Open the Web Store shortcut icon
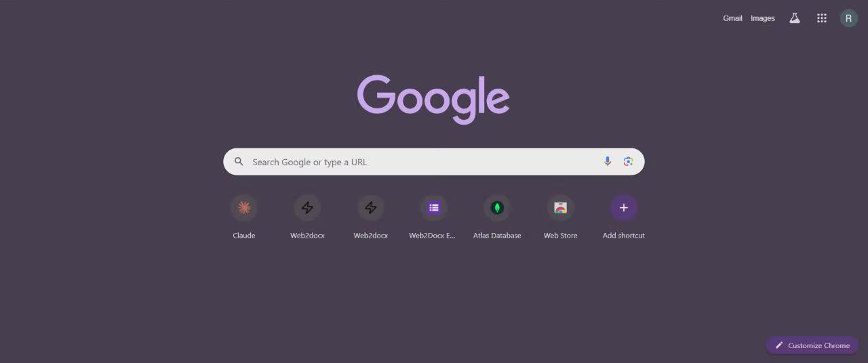 point(560,208)
